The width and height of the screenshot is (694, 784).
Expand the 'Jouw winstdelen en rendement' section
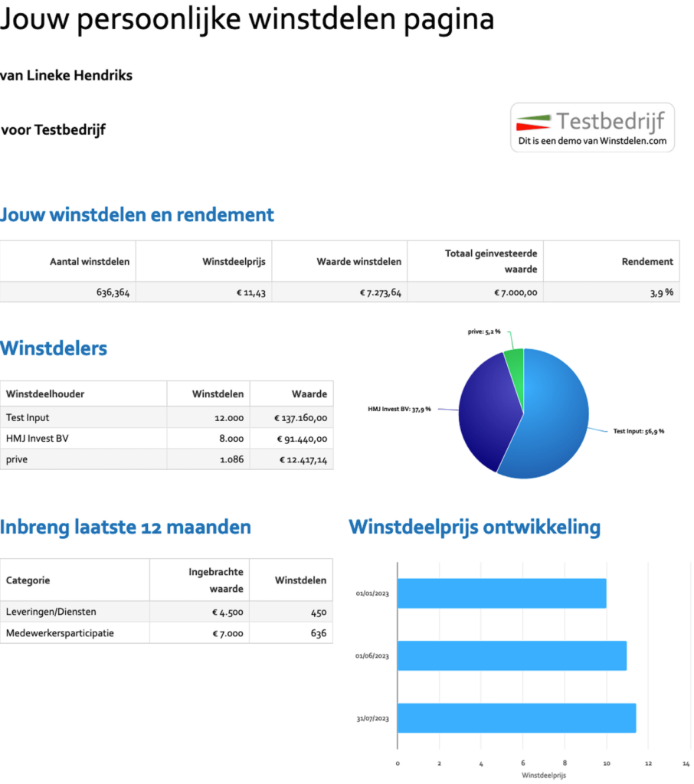[138, 215]
